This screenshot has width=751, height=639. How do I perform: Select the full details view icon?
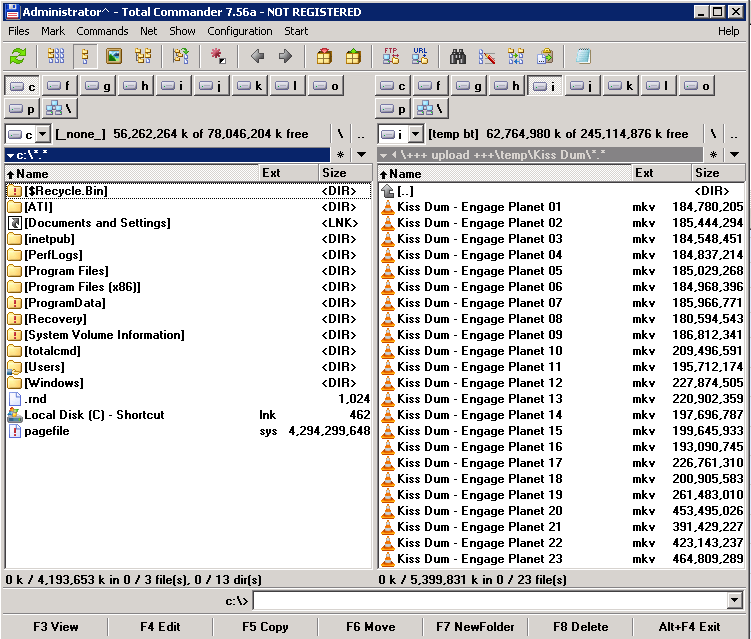coord(85,56)
